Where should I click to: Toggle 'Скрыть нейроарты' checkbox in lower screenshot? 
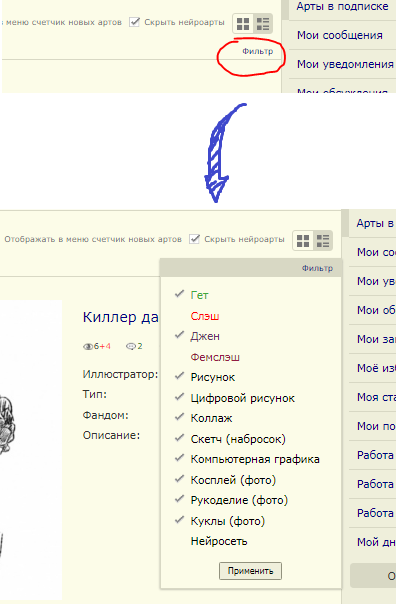(x=195, y=239)
